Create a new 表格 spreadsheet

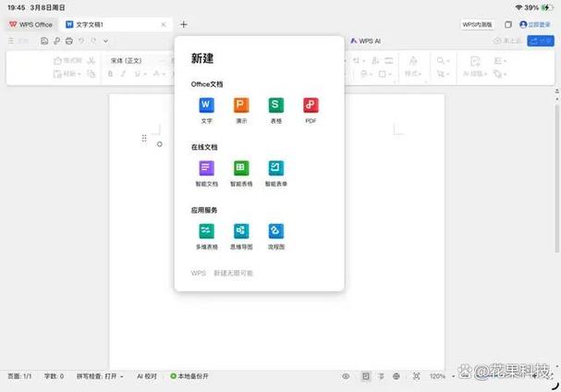(275, 110)
